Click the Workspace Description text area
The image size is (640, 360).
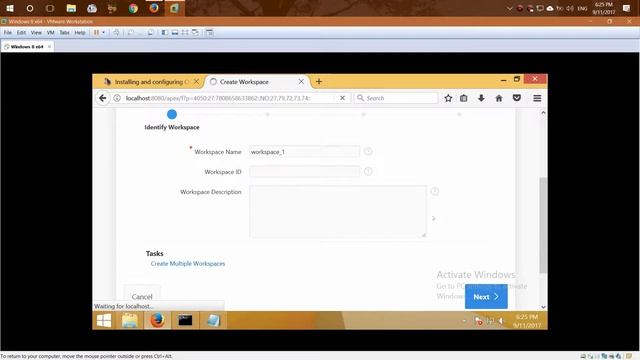(x=338, y=211)
